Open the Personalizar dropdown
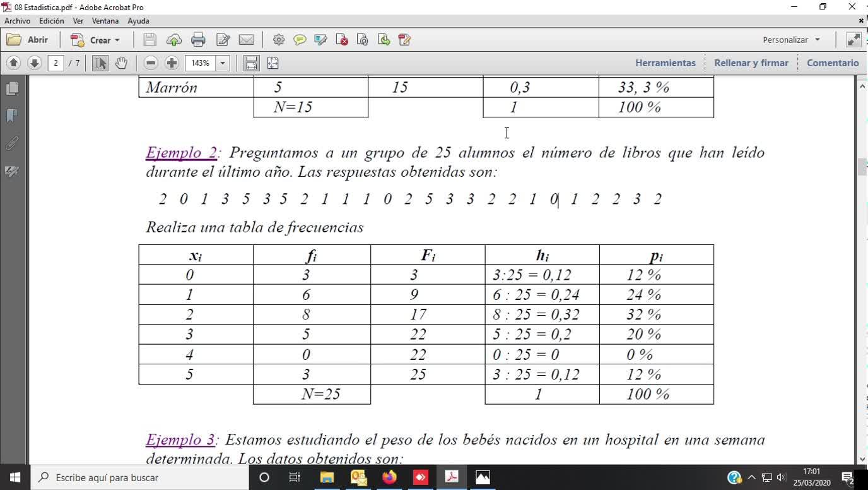 click(791, 40)
